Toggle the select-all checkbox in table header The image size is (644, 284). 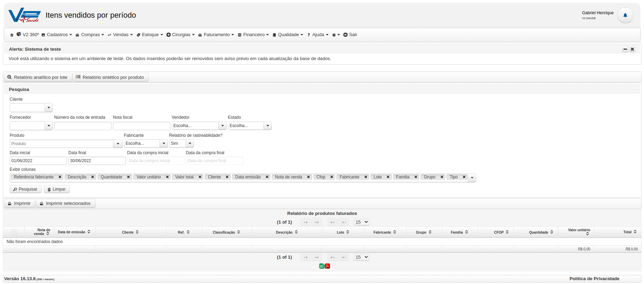pyautogui.click(x=14, y=232)
